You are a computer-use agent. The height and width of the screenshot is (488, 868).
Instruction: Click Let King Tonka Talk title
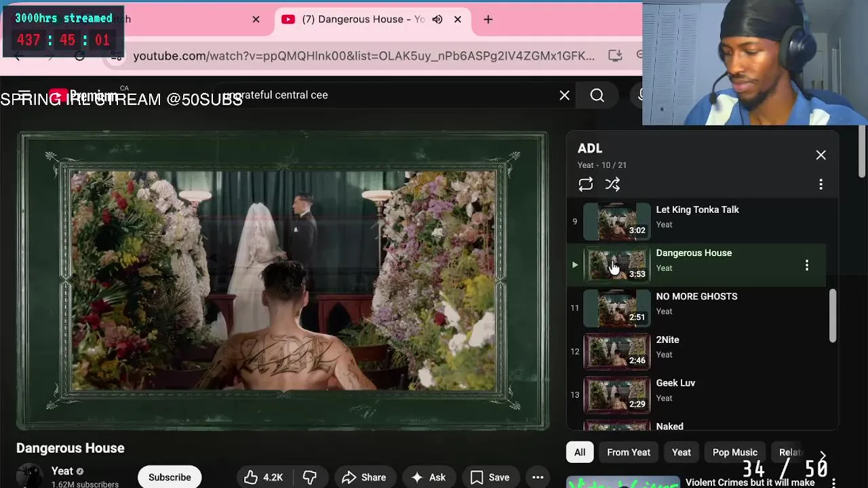tap(697, 209)
